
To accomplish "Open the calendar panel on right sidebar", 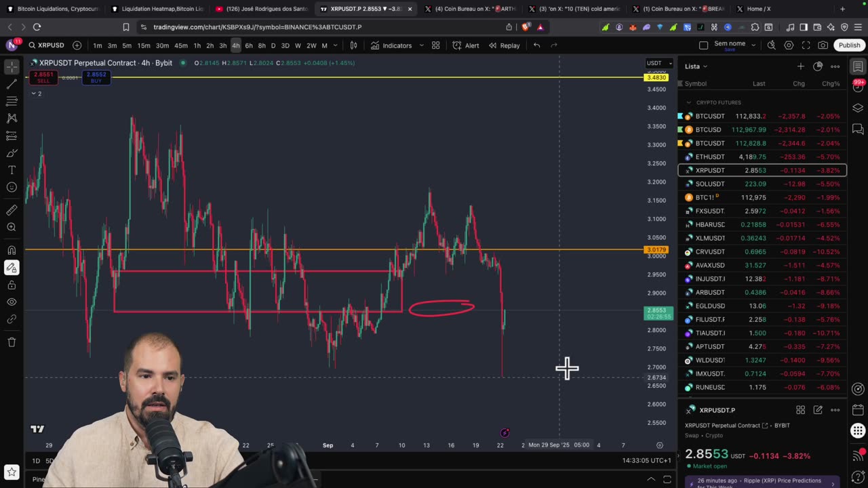I will [858, 409].
